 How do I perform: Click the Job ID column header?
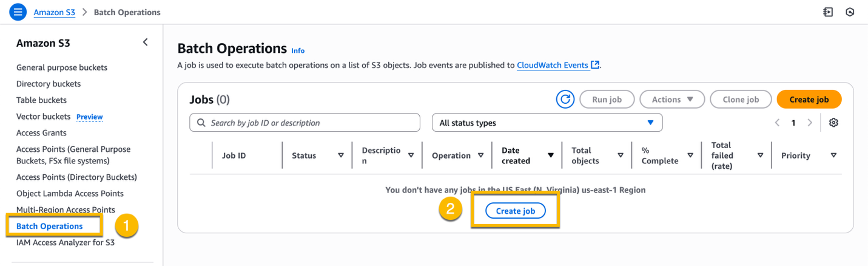pos(234,155)
